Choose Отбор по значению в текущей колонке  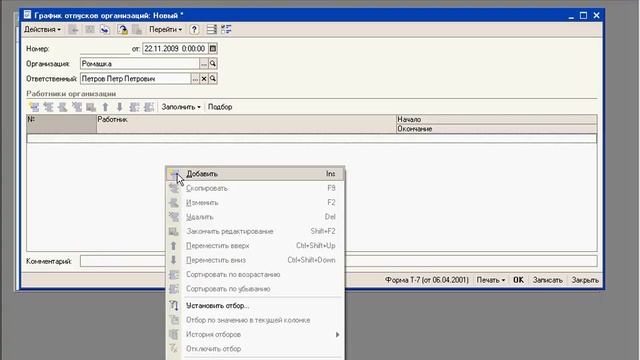pos(255,320)
